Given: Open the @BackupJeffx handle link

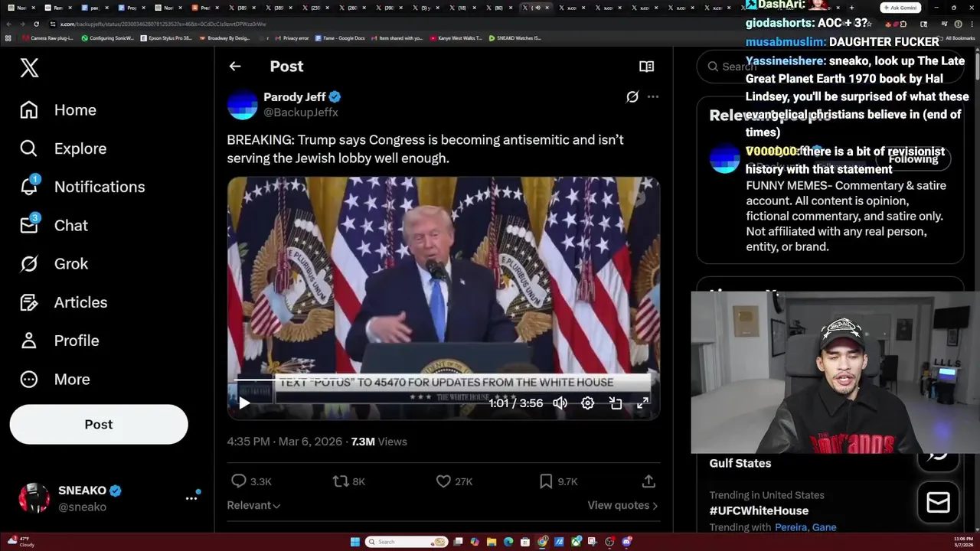Looking at the screenshot, I should coord(301,112).
